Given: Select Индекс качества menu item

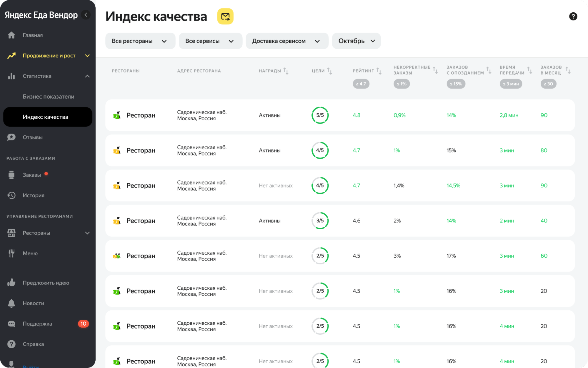Looking at the screenshot, I should pyautogui.click(x=48, y=117).
